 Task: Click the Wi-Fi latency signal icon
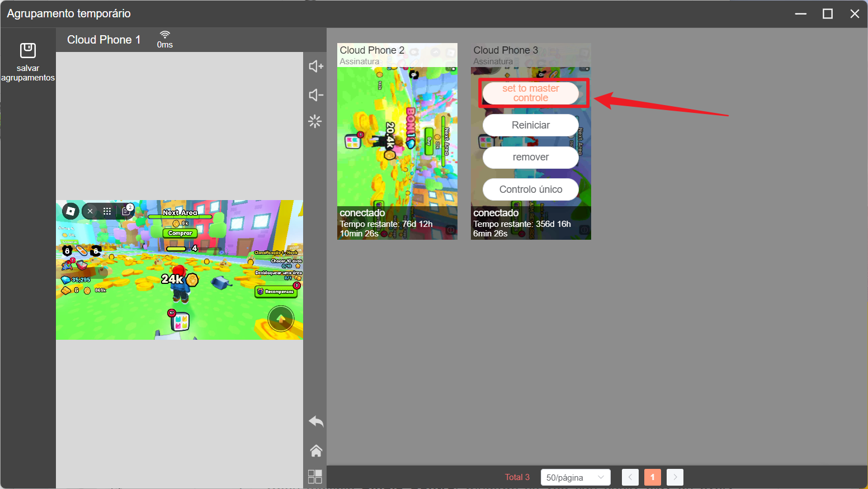click(165, 35)
